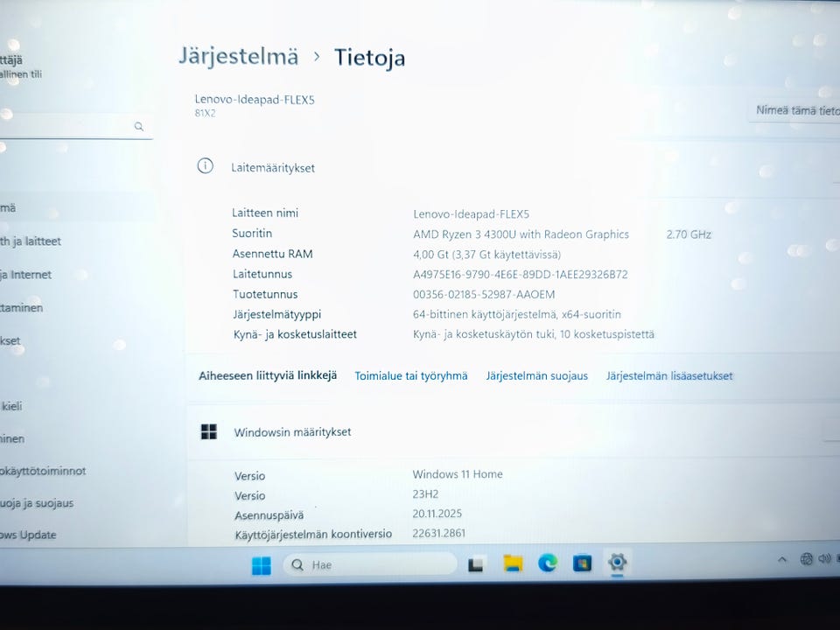Click the taskbar Hae search box

[369, 564]
